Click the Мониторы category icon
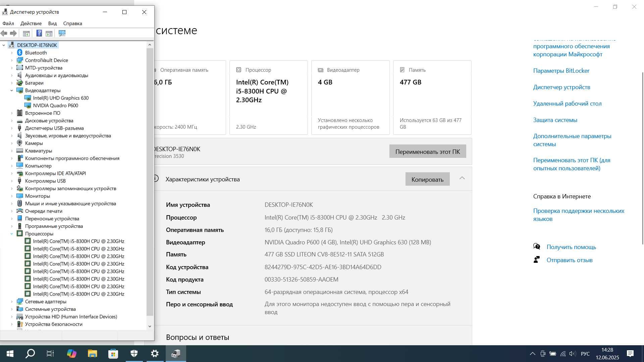Viewport: 644px width, 362px height. click(19, 196)
